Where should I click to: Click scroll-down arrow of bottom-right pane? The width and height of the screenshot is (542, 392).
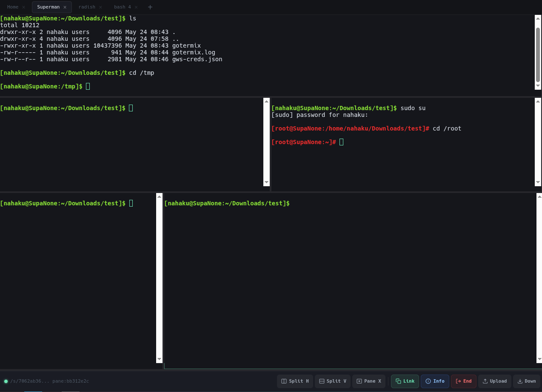pyautogui.click(x=539, y=359)
